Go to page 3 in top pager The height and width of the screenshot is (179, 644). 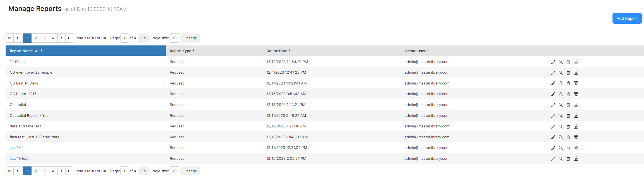point(44,38)
